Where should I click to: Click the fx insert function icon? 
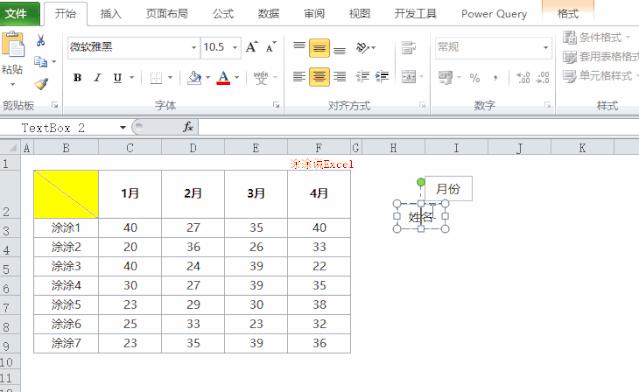[x=188, y=128]
